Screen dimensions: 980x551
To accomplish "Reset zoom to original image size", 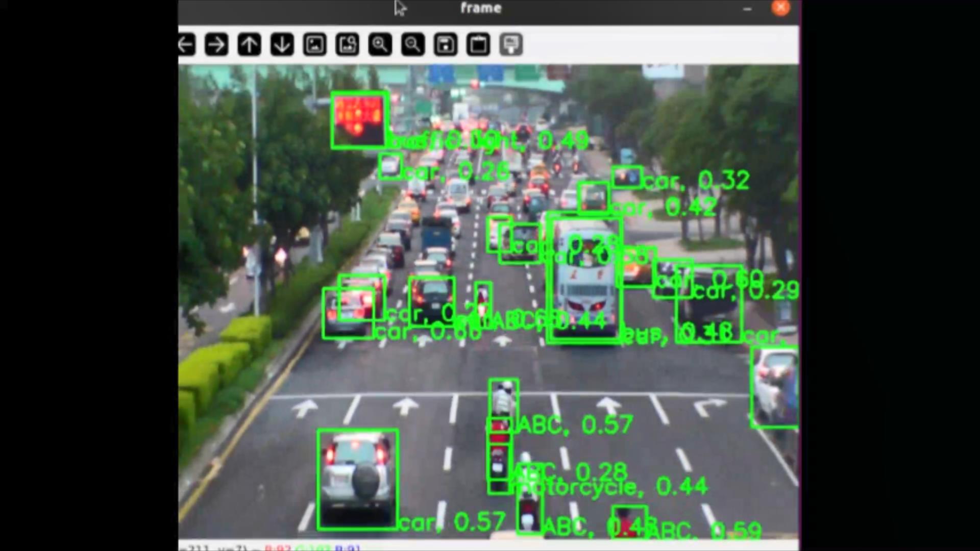I will (x=315, y=45).
